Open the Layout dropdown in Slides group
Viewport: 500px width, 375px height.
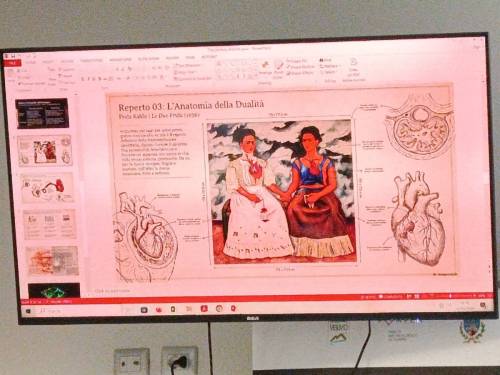pyautogui.click(x=66, y=70)
